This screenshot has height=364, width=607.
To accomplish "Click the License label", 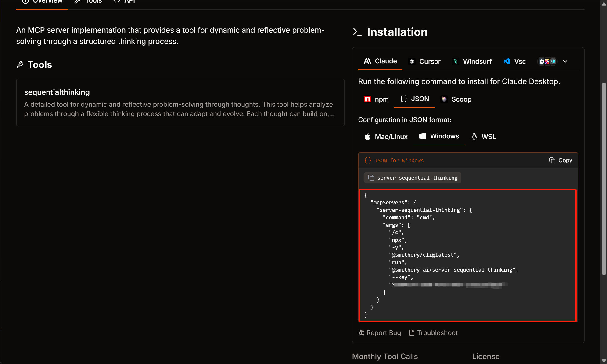I will pos(486,356).
